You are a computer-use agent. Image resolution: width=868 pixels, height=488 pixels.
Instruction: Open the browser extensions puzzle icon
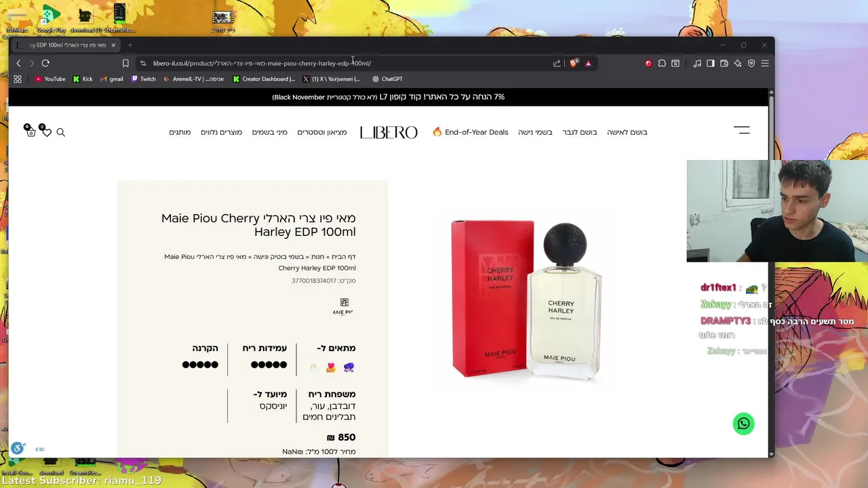[662, 63]
